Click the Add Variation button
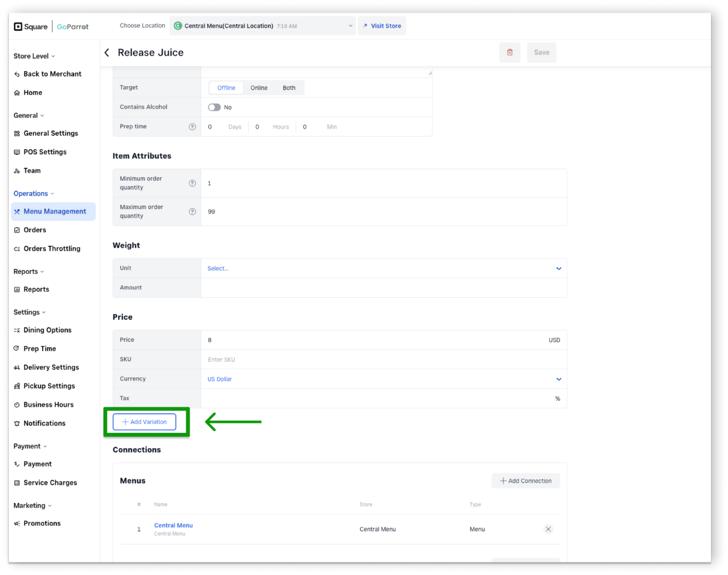The width and height of the screenshot is (728, 575). pyautogui.click(x=144, y=421)
